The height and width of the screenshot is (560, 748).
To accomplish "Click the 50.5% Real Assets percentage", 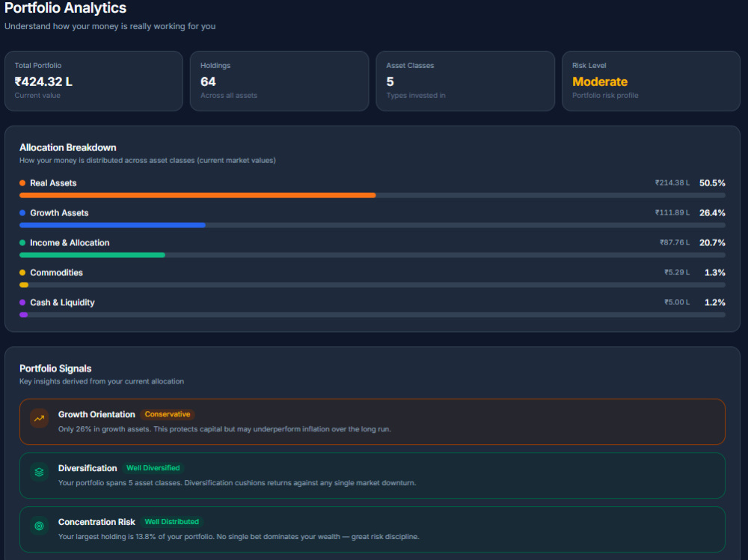I will (x=712, y=183).
